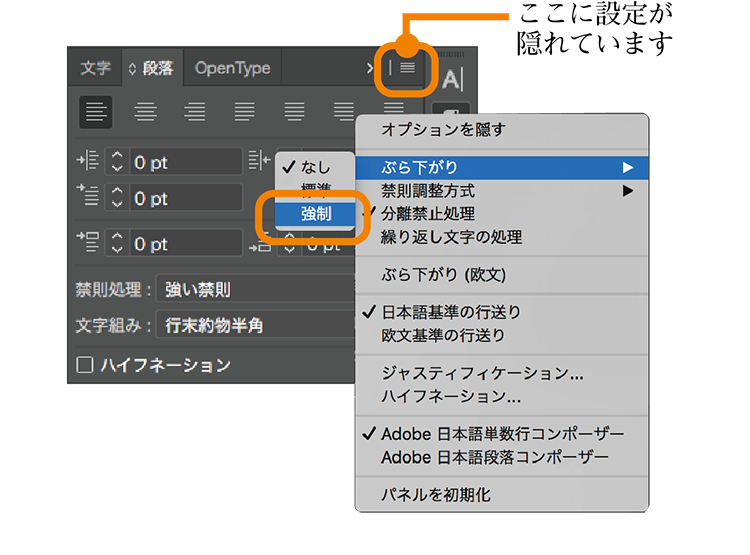
Task: Expand more tabs with the chevron arrow
Action: 370,68
